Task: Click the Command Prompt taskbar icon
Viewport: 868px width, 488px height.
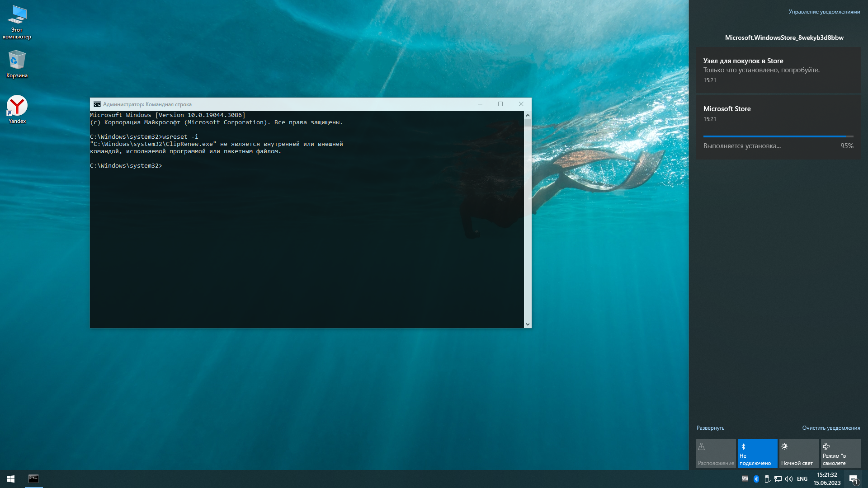Action: click(33, 479)
